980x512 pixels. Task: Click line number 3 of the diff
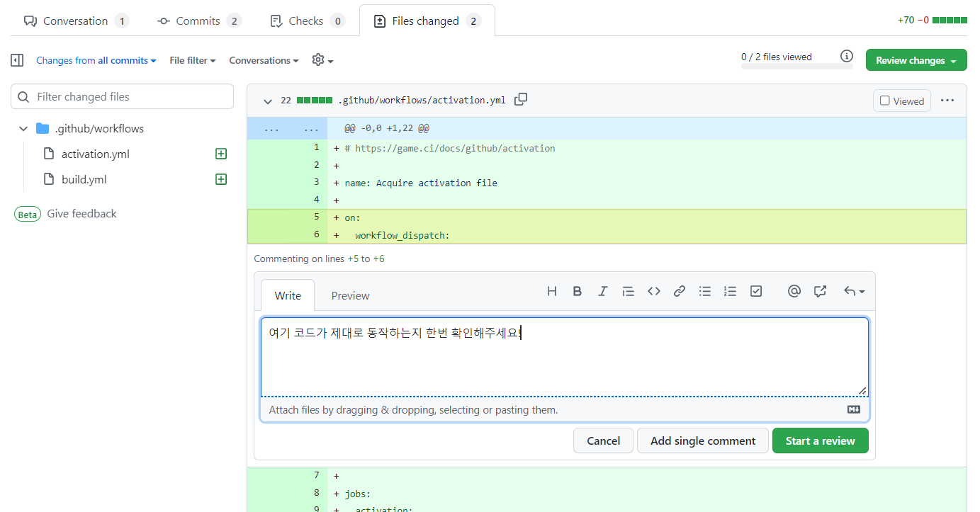316,183
